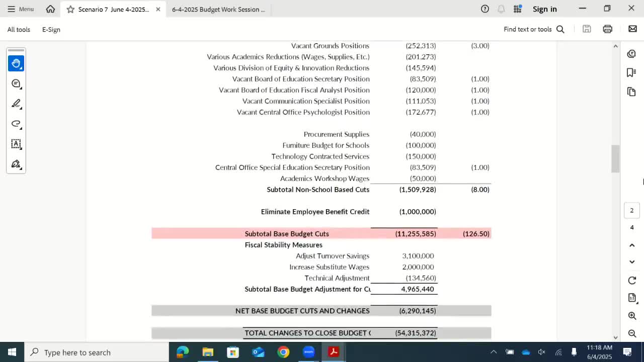Select the hand pan tool

pyautogui.click(x=16, y=63)
